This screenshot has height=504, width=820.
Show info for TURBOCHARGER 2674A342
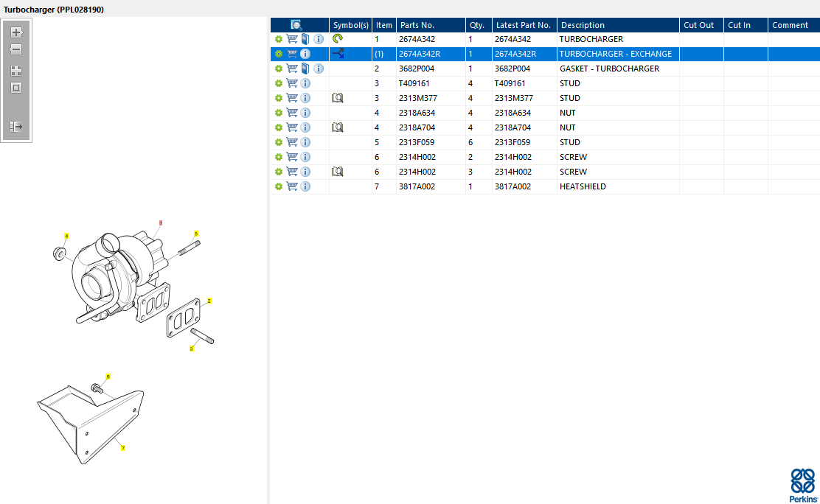pyautogui.click(x=319, y=39)
